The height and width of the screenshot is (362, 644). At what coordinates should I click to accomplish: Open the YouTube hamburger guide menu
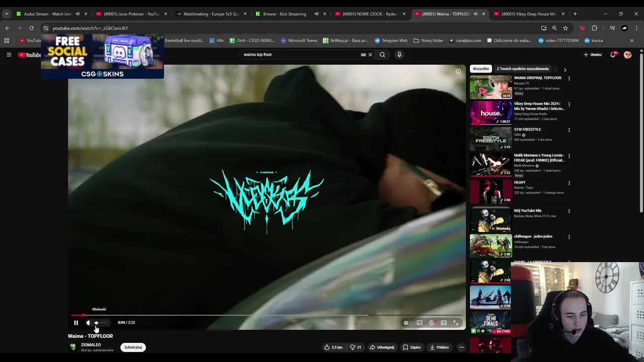pos(9,54)
